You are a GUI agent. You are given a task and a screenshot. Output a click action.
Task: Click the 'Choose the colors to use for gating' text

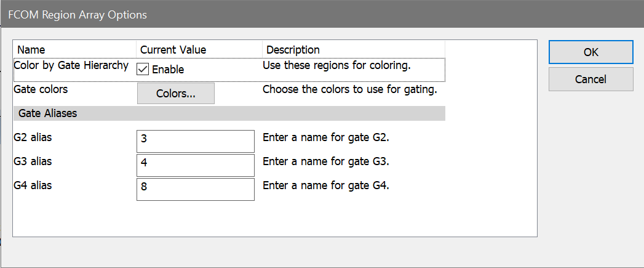[x=349, y=89]
